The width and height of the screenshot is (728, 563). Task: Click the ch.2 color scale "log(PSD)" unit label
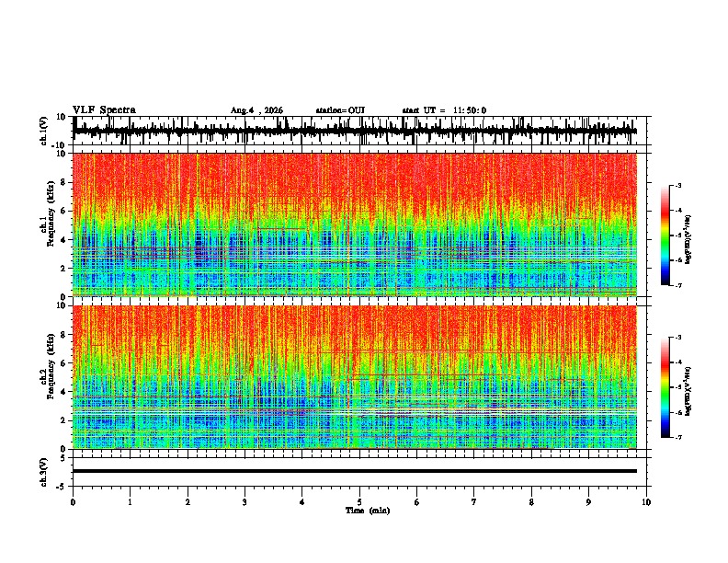(x=688, y=391)
